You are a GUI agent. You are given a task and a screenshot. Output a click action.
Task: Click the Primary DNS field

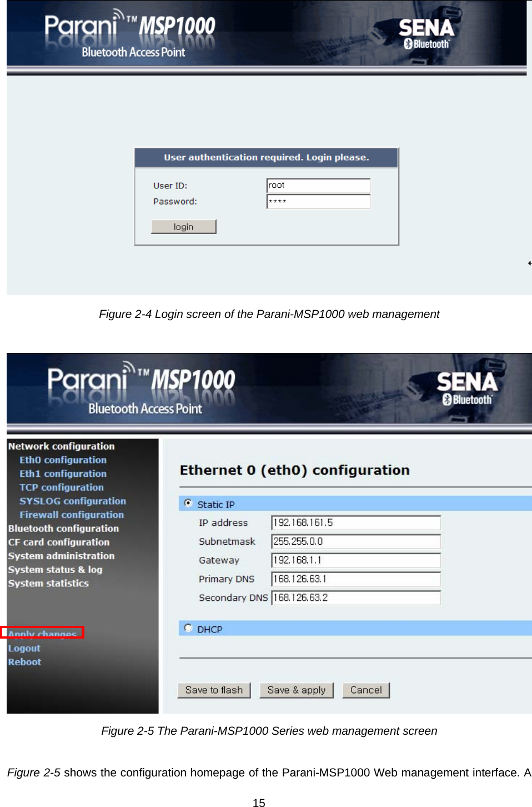click(356, 579)
